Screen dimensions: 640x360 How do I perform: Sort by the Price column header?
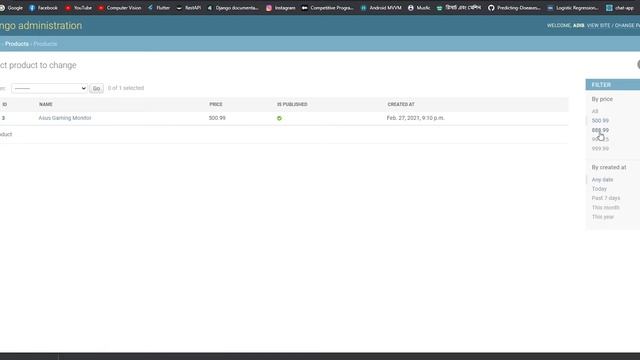click(x=216, y=104)
